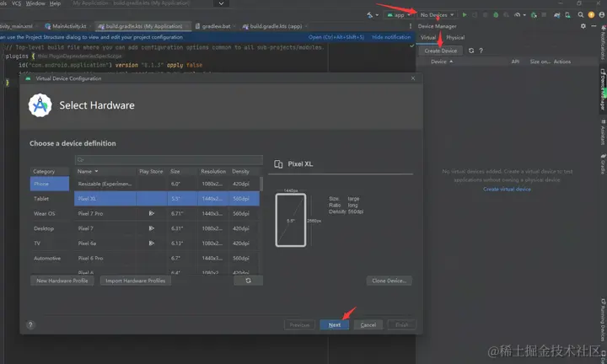
Task: Open Search Everywhere magnifier icon
Action: pos(581,14)
